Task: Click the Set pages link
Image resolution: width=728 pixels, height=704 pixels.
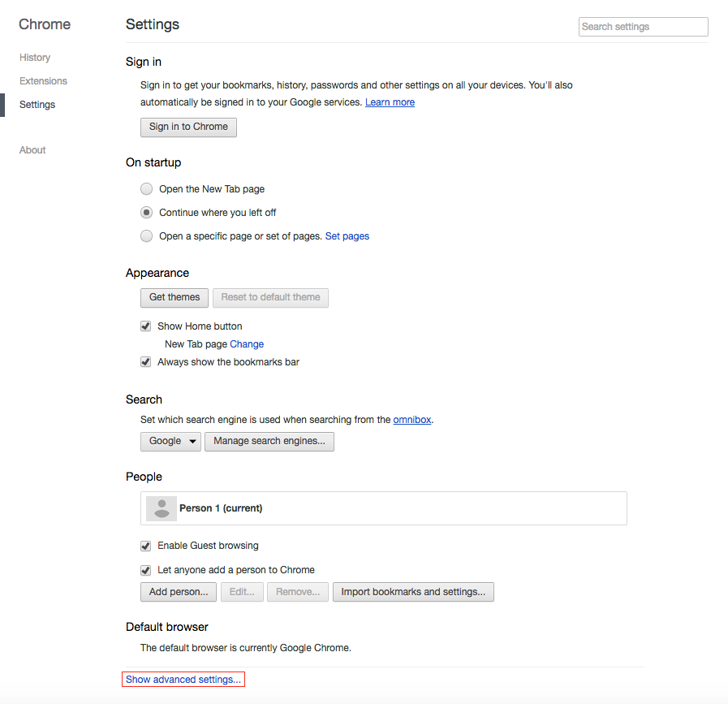Action: [347, 236]
